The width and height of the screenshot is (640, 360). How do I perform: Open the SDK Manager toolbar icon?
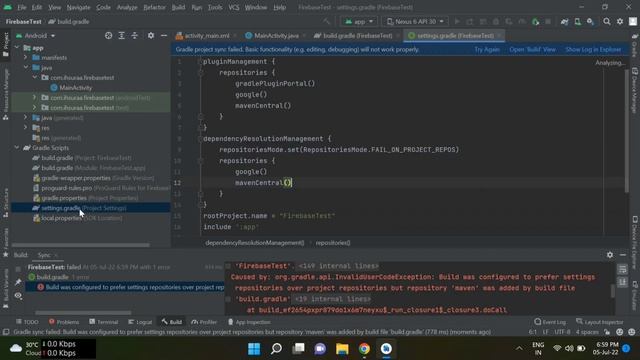click(x=591, y=21)
